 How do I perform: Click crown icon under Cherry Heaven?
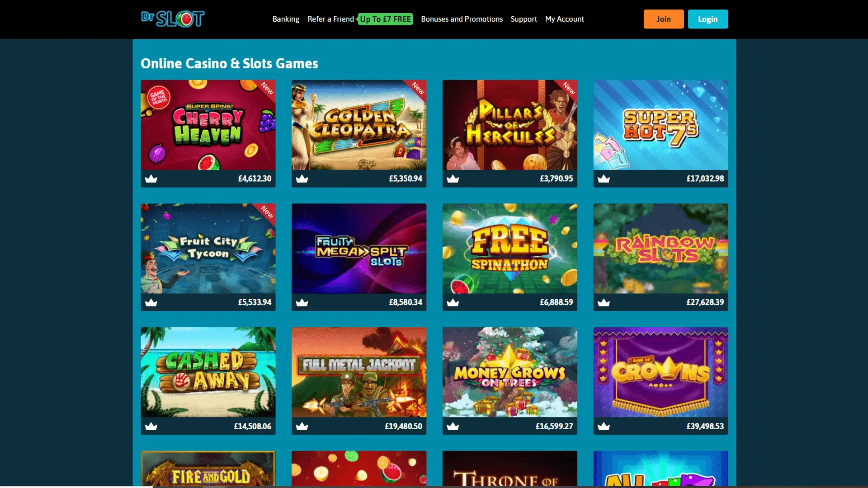(151, 179)
